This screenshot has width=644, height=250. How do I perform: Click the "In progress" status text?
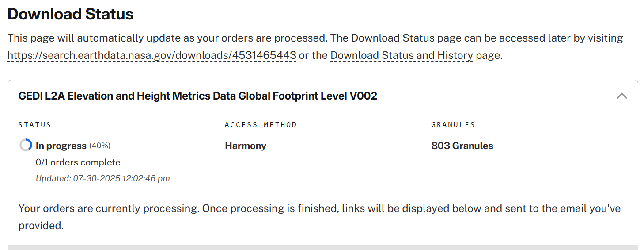pyautogui.click(x=61, y=146)
